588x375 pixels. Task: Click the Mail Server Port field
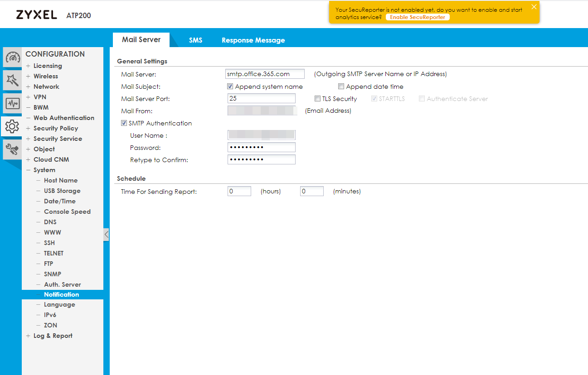click(x=261, y=99)
